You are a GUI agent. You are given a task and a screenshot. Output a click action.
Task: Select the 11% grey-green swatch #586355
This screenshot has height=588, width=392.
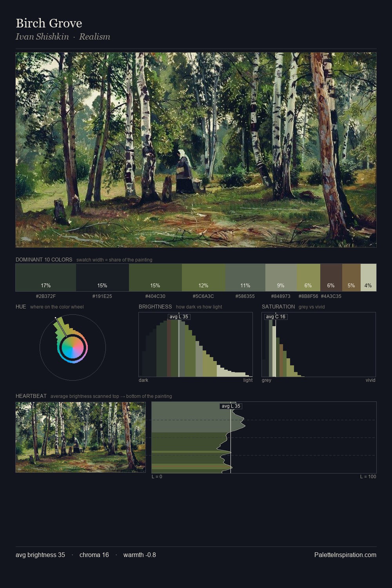tap(245, 278)
